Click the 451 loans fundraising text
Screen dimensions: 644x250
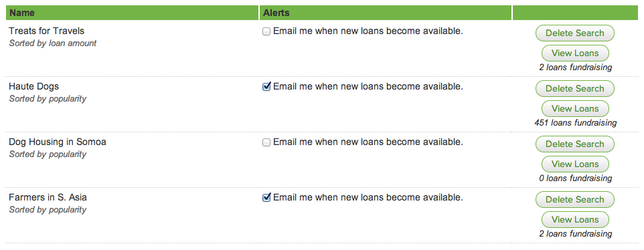576,122
